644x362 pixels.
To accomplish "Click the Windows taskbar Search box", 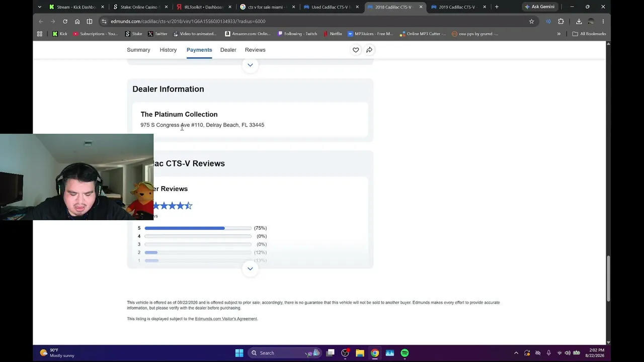I will pos(285,353).
